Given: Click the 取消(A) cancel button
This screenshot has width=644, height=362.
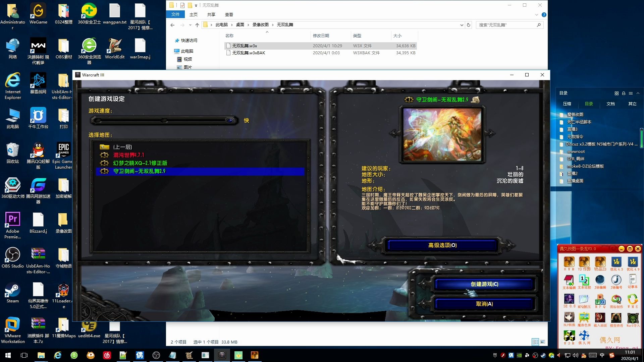Looking at the screenshot, I should pos(484,304).
